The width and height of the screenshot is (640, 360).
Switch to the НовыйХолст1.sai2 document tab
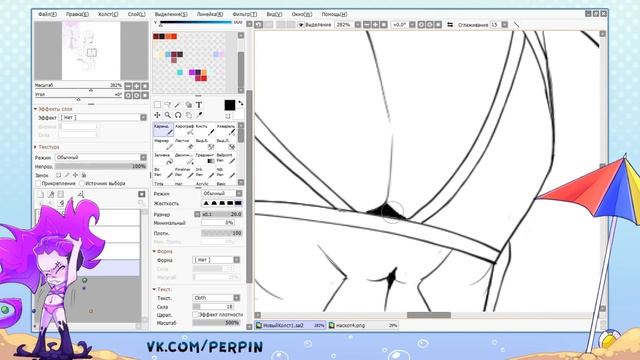(x=290, y=326)
